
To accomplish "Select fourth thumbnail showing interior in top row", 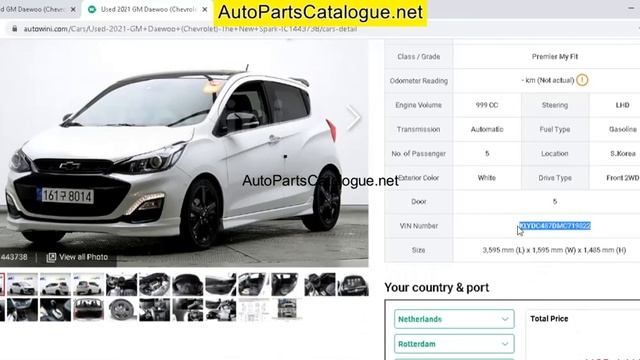I will coord(122,284).
